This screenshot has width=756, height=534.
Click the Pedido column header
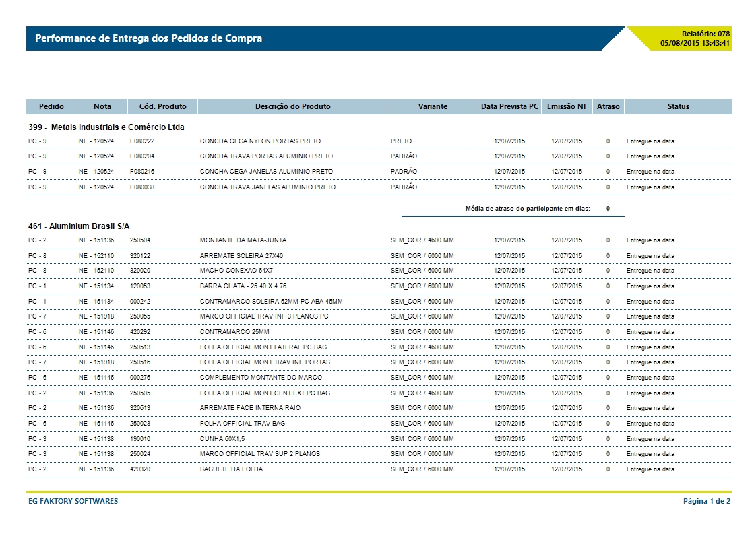51,106
